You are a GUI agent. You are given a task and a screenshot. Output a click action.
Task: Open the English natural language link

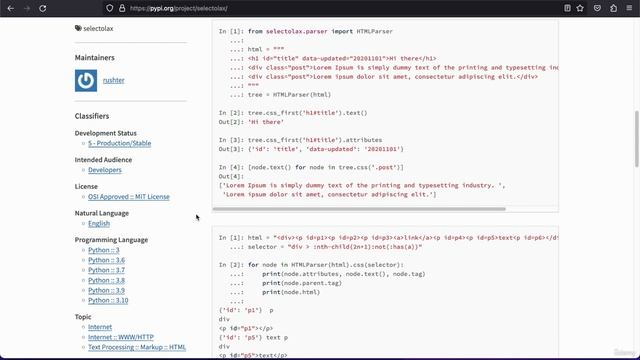(99, 223)
